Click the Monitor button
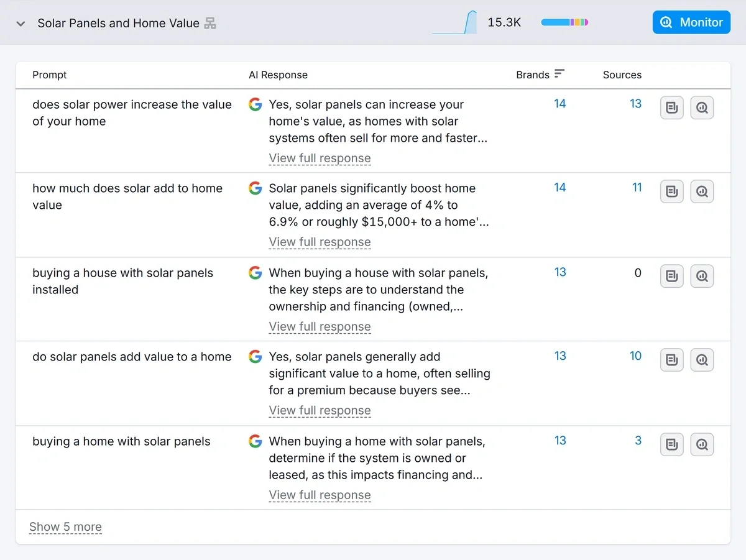 coord(691,22)
